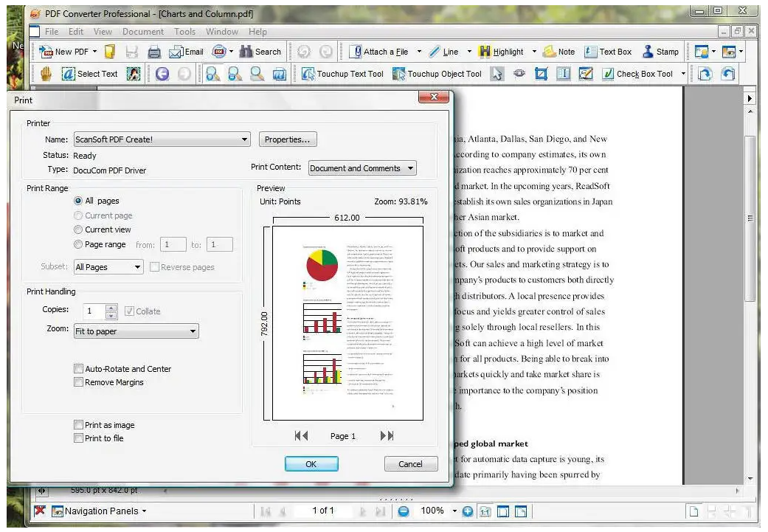The height and width of the screenshot is (532, 768).
Task: Go to next preview page arrow
Action: (387, 436)
